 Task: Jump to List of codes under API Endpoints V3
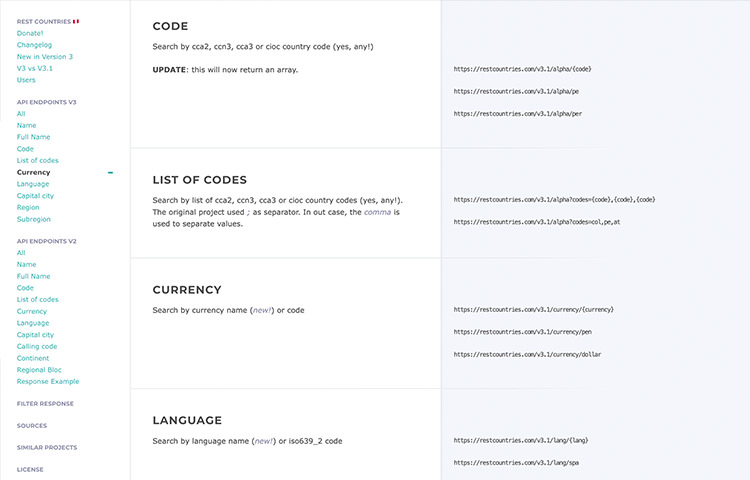[x=38, y=161]
